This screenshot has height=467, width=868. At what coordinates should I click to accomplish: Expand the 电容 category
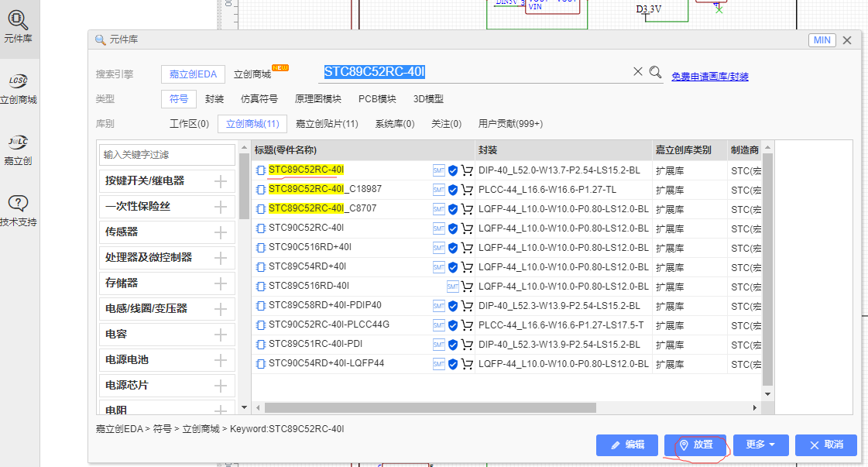click(x=221, y=334)
